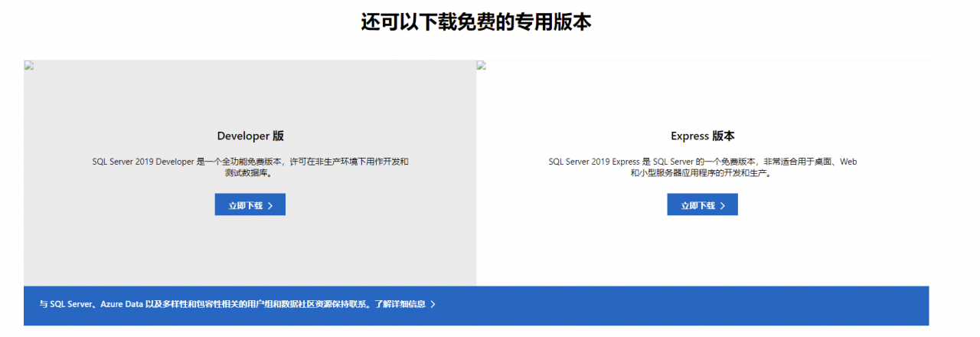Open the 了解详细信息 link in blue banner
Screen dimensions: 980x337
pos(405,304)
